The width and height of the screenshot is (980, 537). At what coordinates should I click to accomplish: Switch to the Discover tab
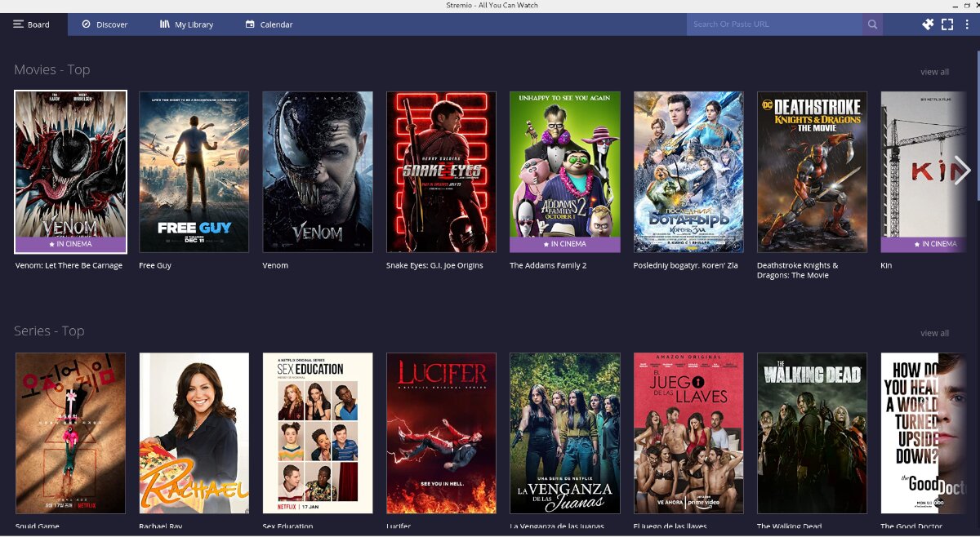coord(105,24)
